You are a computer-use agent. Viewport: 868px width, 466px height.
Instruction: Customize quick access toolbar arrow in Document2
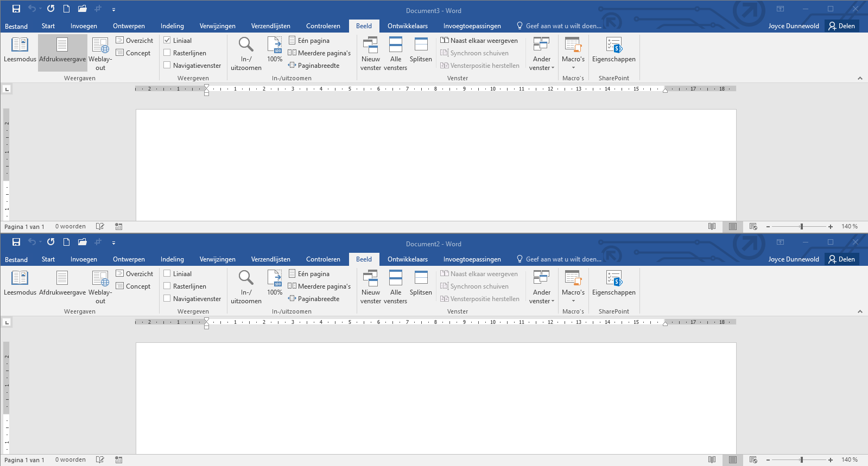pyautogui.click(x=113, y=242)
